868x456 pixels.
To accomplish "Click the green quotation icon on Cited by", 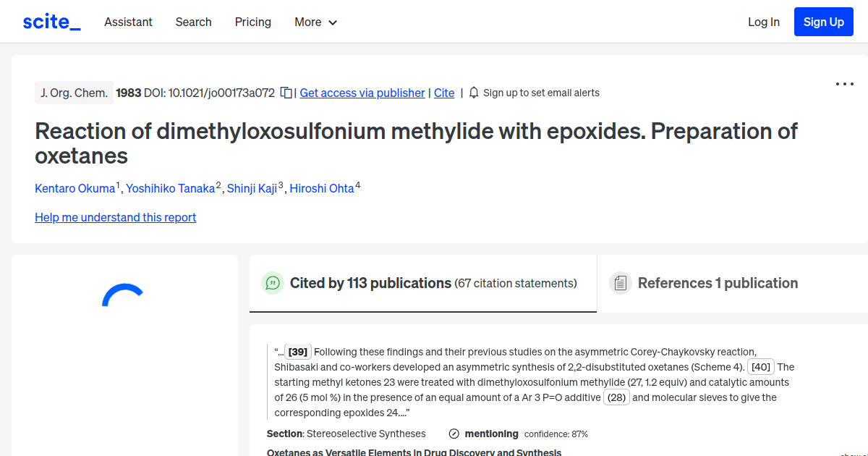I will [x=273, y=283].
